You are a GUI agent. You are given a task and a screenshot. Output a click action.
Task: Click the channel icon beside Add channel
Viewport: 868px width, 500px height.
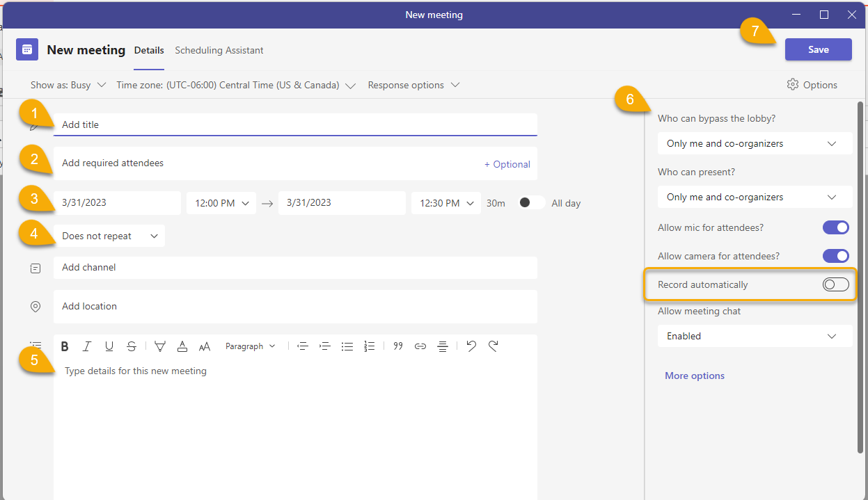pyautogui.click(x=35, y=268)
